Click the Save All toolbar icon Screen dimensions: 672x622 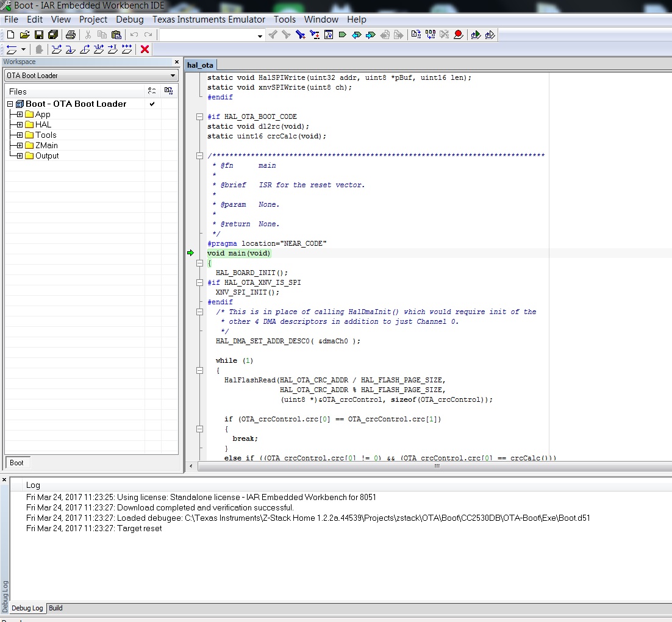tap(52, 35)
